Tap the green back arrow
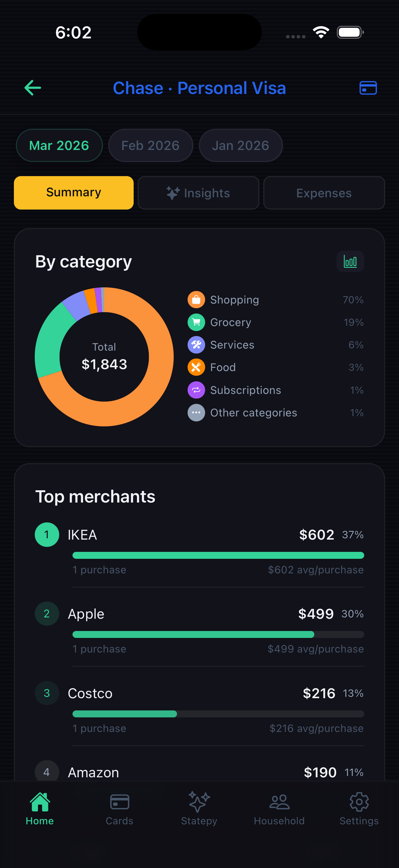This screenshot has height=868, width=399. (x=33, y=88)
